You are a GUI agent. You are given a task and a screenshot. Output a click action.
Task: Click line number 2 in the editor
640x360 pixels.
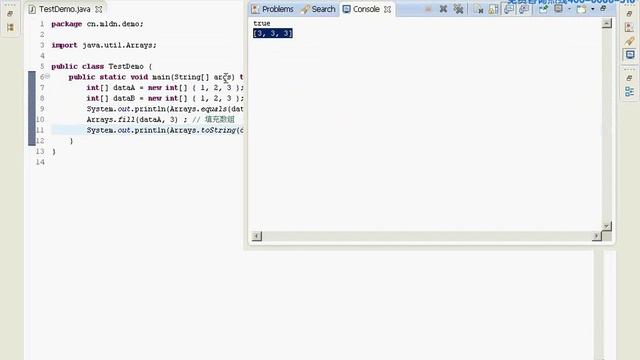(x=42, y=35)
